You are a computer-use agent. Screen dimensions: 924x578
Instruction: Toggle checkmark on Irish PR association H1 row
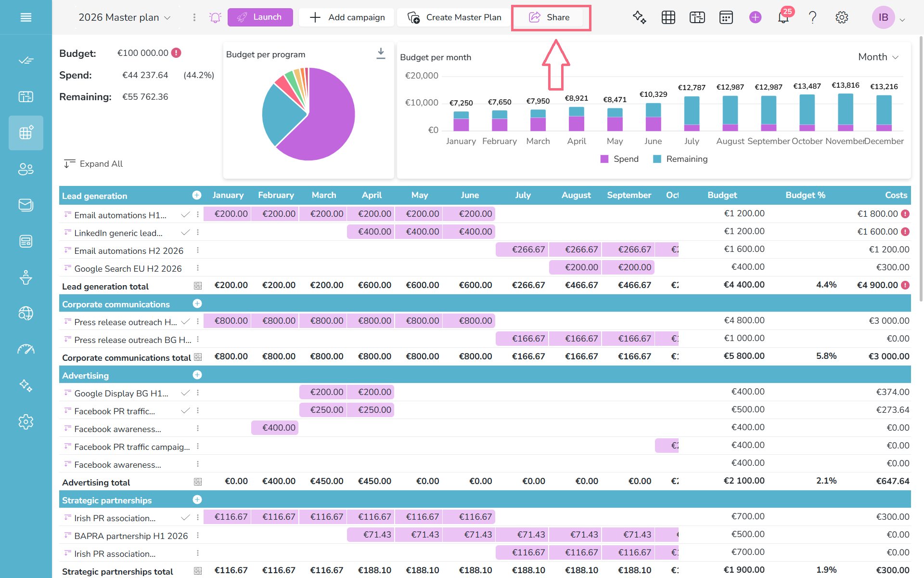(185, 517)
